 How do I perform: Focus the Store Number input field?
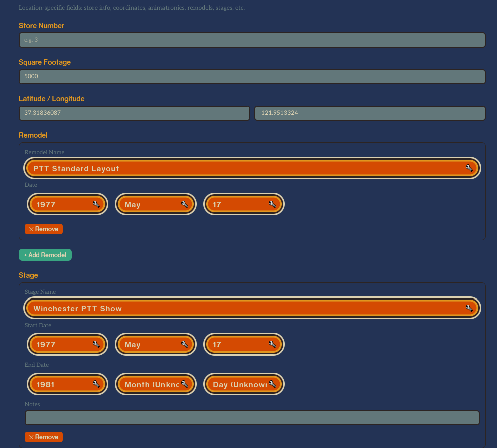[x=252, y=40]
